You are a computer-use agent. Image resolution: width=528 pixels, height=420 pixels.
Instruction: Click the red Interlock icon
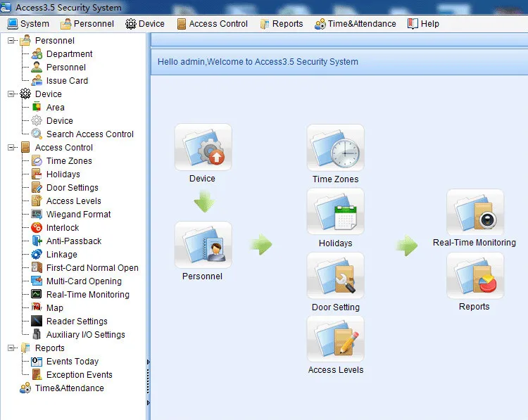click(x=37, y=227)
